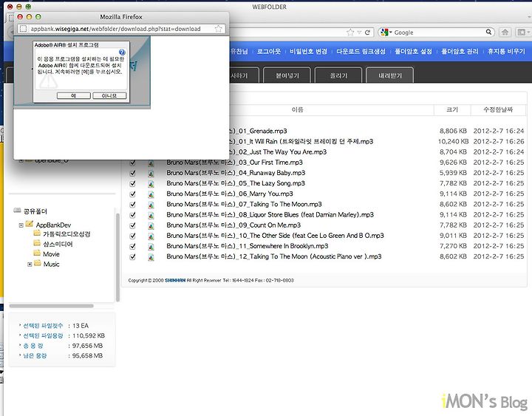Click the file icon of 12_Talking To The Moon Acoustic

tap(151, 258)
